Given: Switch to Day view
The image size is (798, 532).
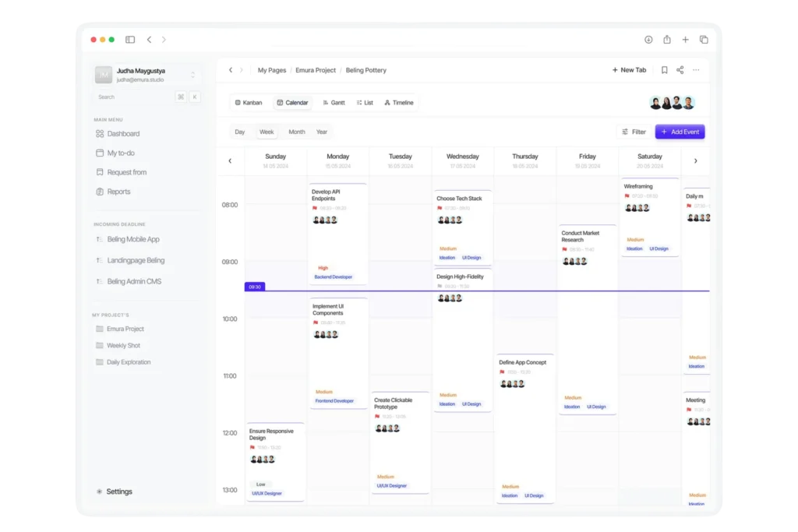Looking at the screenshot, I should [x=240, y=132].
